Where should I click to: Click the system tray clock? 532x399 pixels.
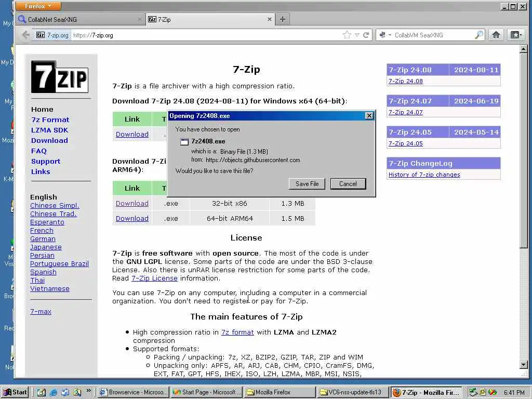(x=514, y=393)
